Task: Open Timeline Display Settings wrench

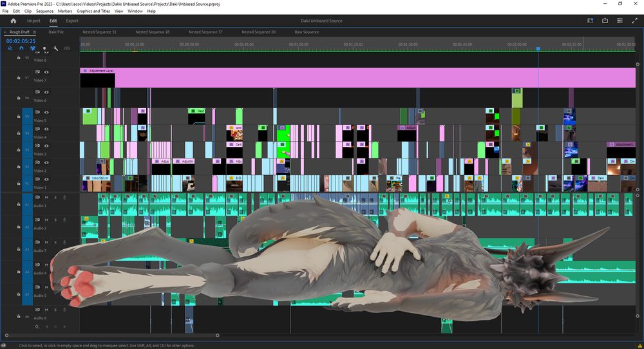Action: [56, 48]
